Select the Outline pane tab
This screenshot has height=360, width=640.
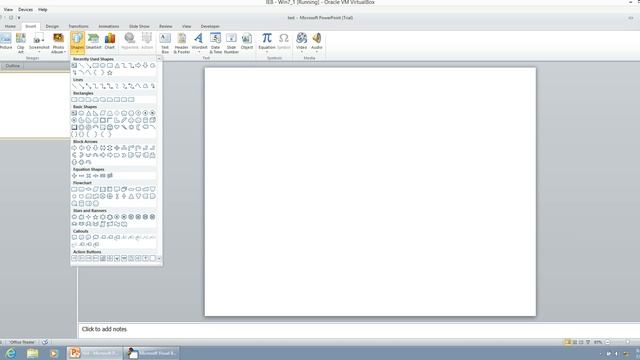pos(13,66)
